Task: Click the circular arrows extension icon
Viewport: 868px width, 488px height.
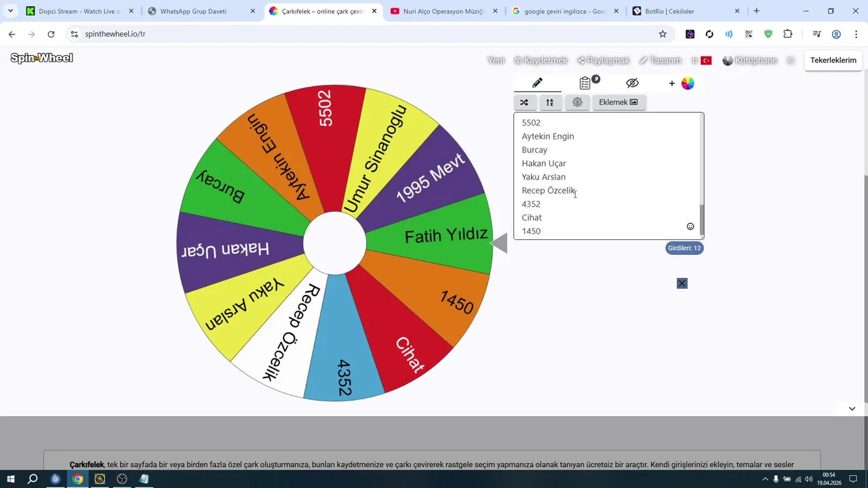Action: point(709,34)
